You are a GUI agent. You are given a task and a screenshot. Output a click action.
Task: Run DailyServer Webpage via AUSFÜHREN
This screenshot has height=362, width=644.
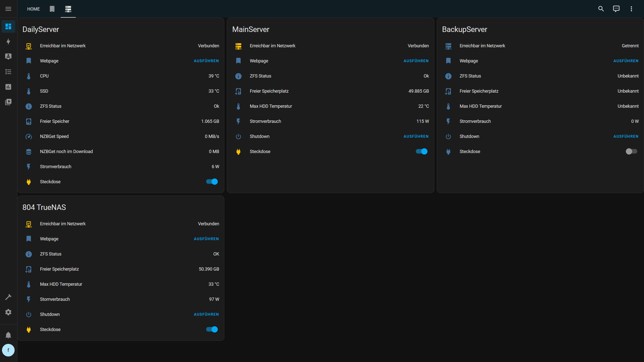(x=206, y=61)
